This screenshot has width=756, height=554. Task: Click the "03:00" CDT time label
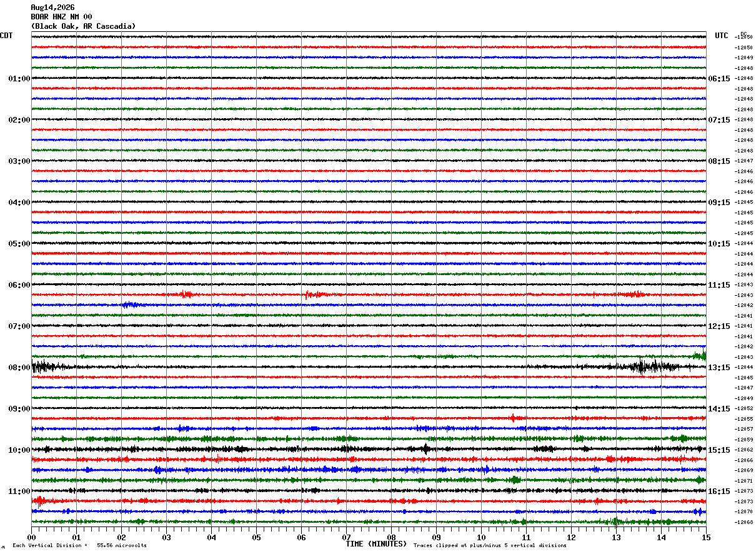click(x=19, y=161)
